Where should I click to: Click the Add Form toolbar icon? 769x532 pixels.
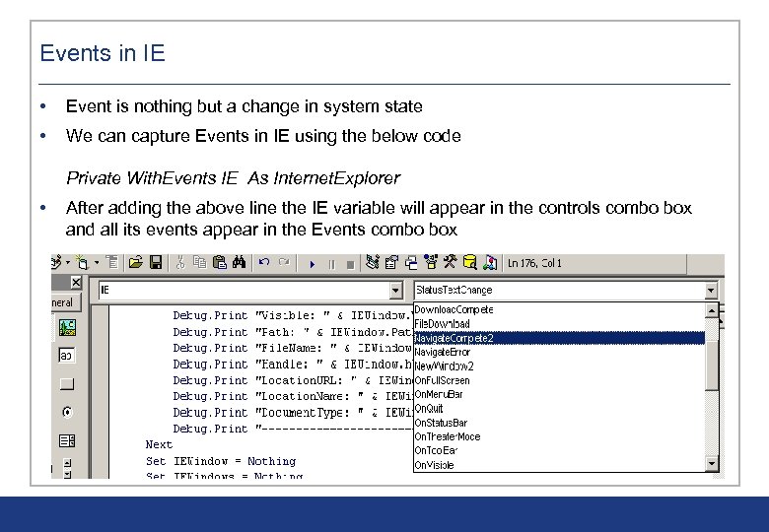click(x=82, y=263)
